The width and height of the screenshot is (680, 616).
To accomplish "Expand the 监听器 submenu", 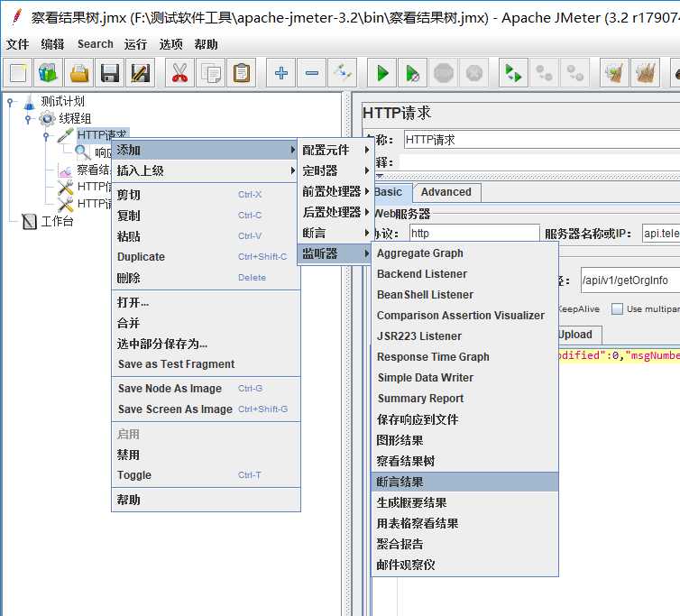I will [x=335, y=253].
